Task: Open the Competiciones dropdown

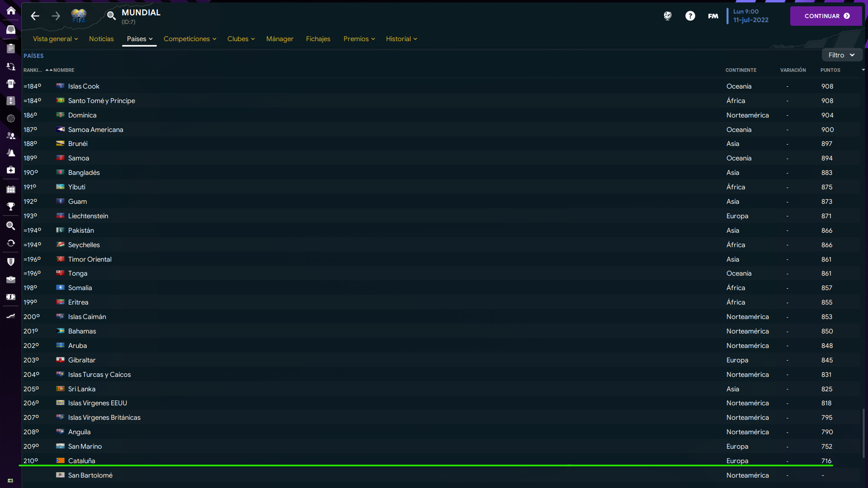Action: pyautogui.click(x=189, y=39)
